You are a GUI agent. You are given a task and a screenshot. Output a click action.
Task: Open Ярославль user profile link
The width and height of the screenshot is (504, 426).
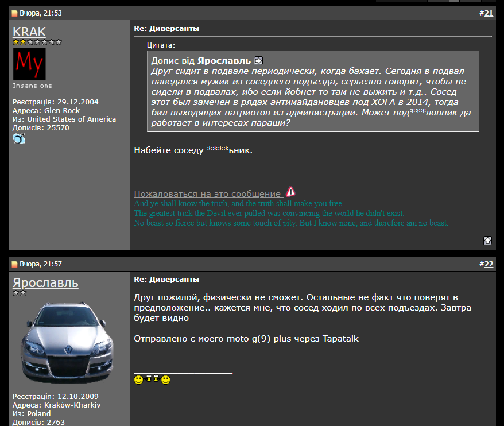click(x=45, y=283)
